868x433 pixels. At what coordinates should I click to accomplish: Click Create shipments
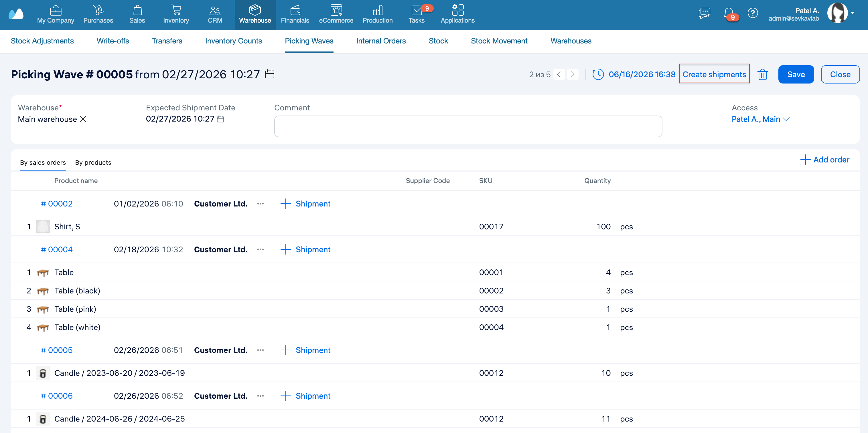(x=714, y=74)
